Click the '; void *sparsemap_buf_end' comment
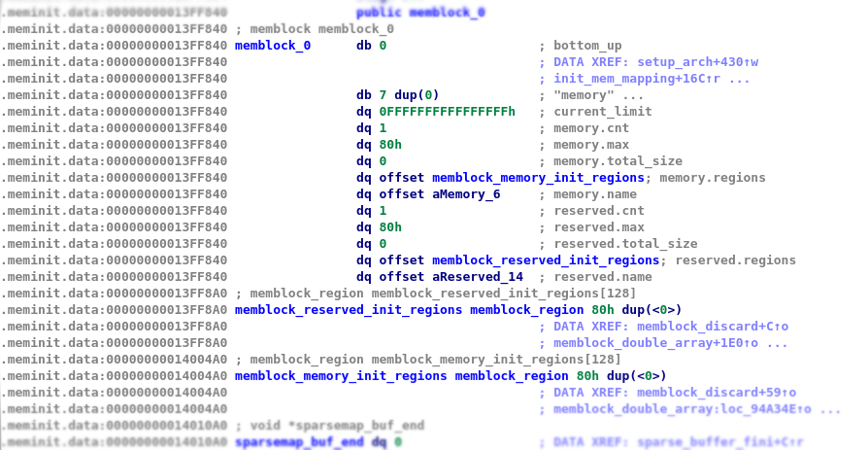Screen dimensions: 868x450 coord(329,426)
